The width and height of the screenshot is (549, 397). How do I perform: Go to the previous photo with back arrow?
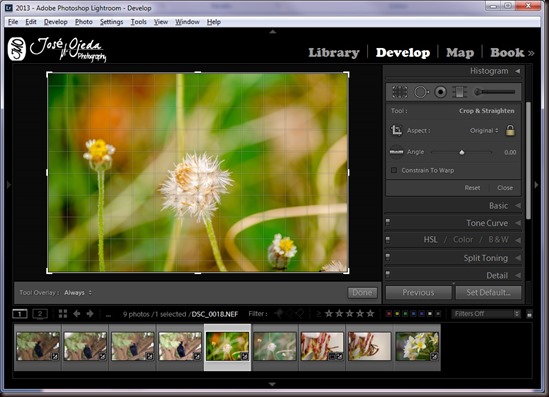tap(77, 314)
